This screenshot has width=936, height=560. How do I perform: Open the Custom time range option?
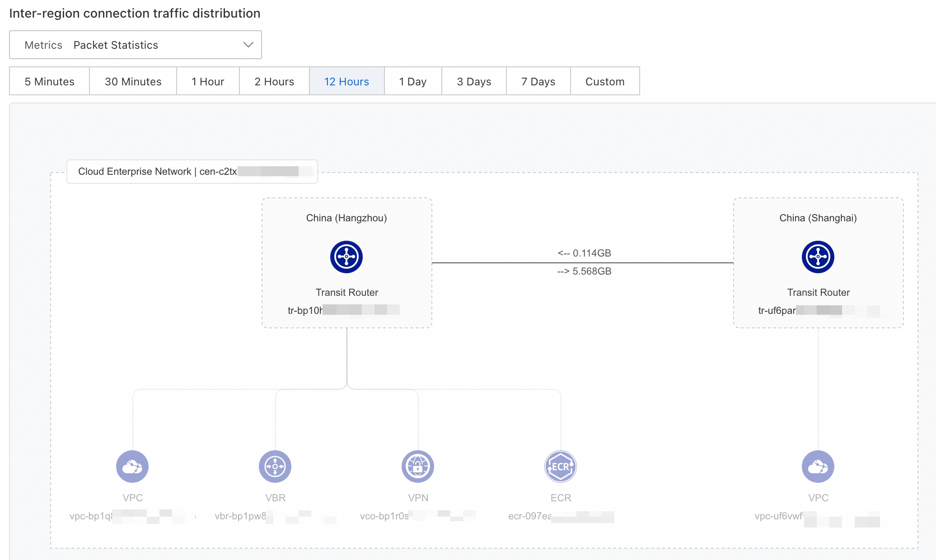605,81
